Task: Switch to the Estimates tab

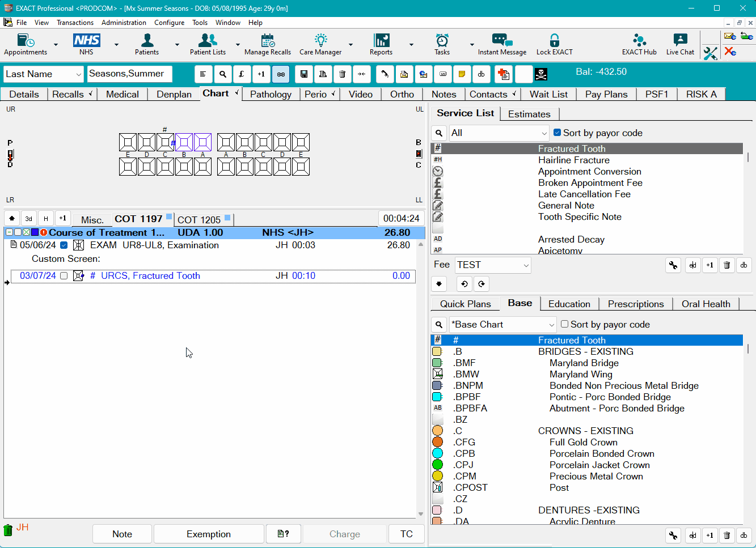Action: [x=529, y=114]
